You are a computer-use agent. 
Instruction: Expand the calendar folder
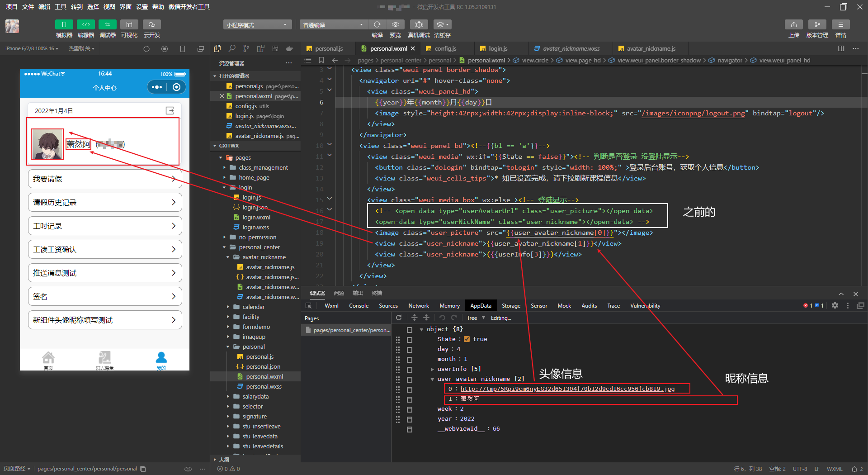[228, 307]
